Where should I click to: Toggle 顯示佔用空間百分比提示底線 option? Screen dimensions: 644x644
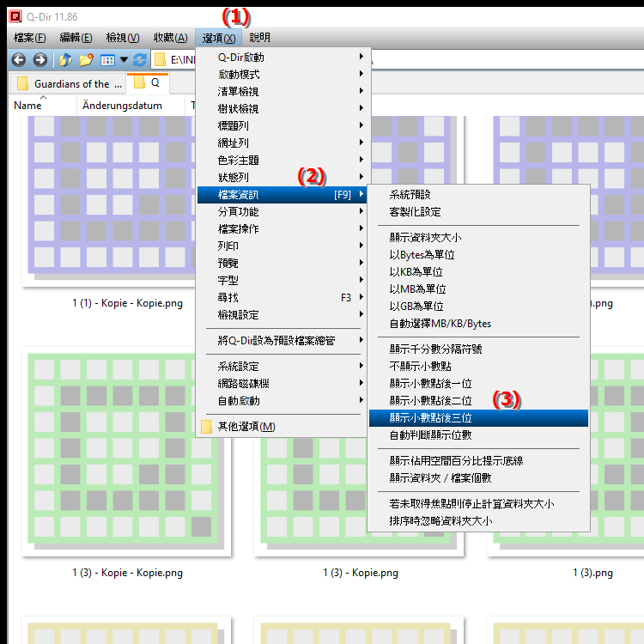click(x=478, y=461)
